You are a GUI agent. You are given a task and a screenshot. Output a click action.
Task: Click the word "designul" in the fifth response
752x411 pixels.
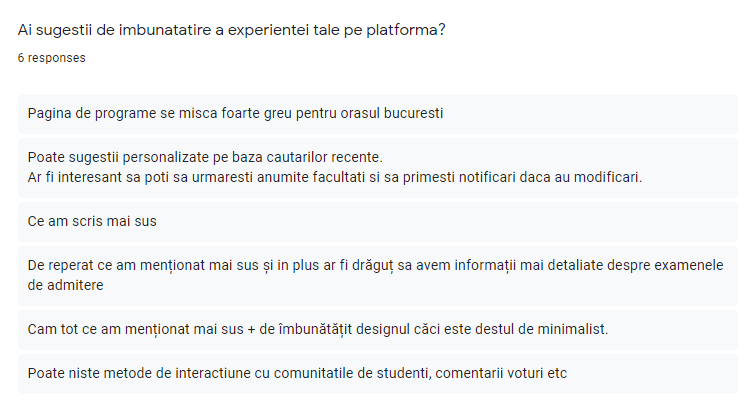point(406,329)
